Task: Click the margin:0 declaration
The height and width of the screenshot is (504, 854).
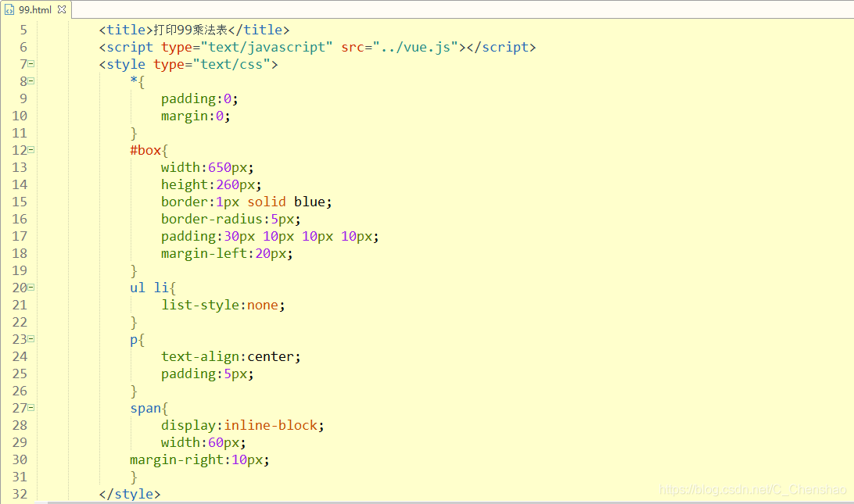Action: (x=196, y=116)
